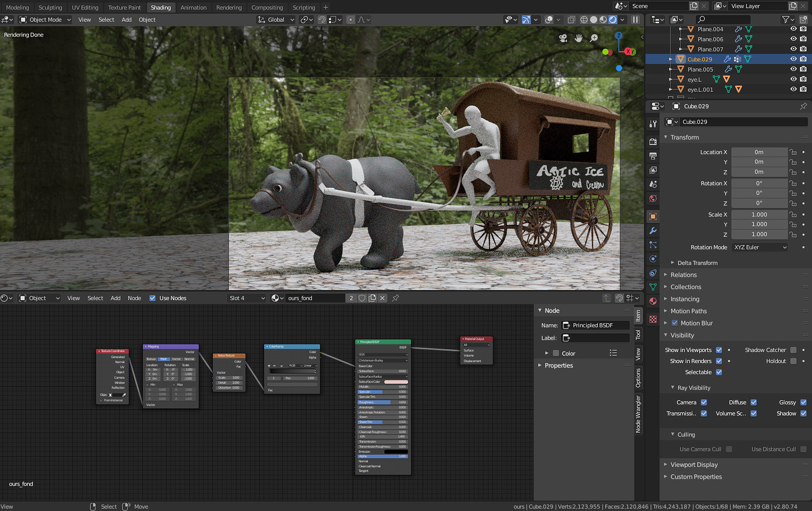
Task: Click the pan view hand icon
Action: (x=579, y=38)
